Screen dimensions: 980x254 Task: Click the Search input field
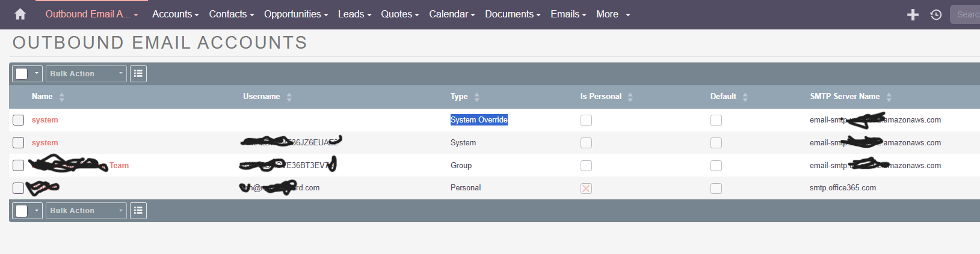point(966,14)
